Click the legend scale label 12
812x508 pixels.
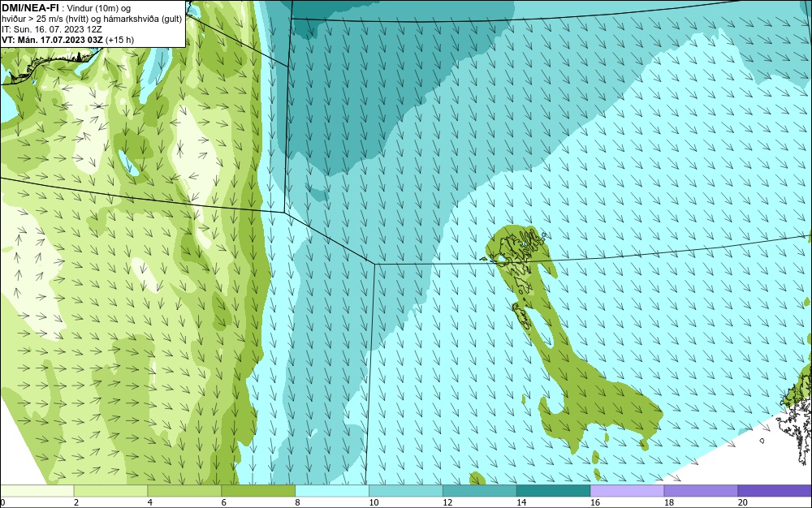pyautogui.click(x=447, y=502)
